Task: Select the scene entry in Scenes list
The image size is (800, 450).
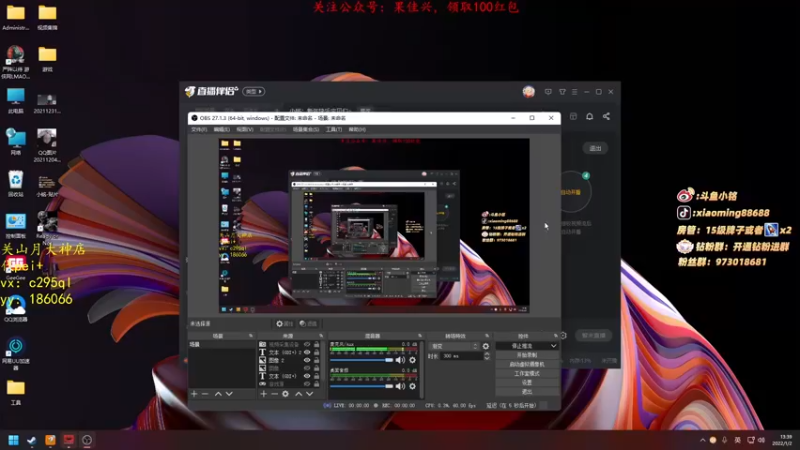Action: coord(221,345)
